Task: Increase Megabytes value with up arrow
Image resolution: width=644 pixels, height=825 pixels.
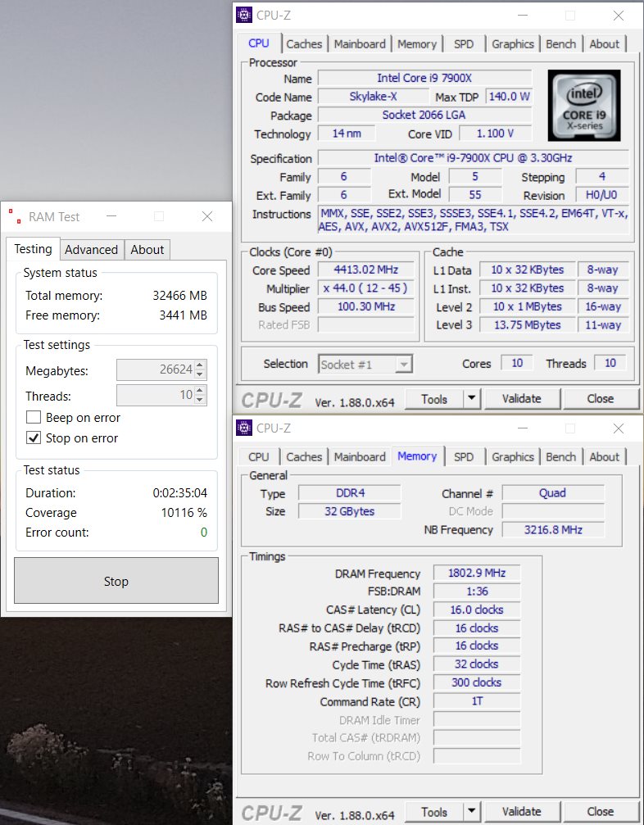Action: [199, 365]
